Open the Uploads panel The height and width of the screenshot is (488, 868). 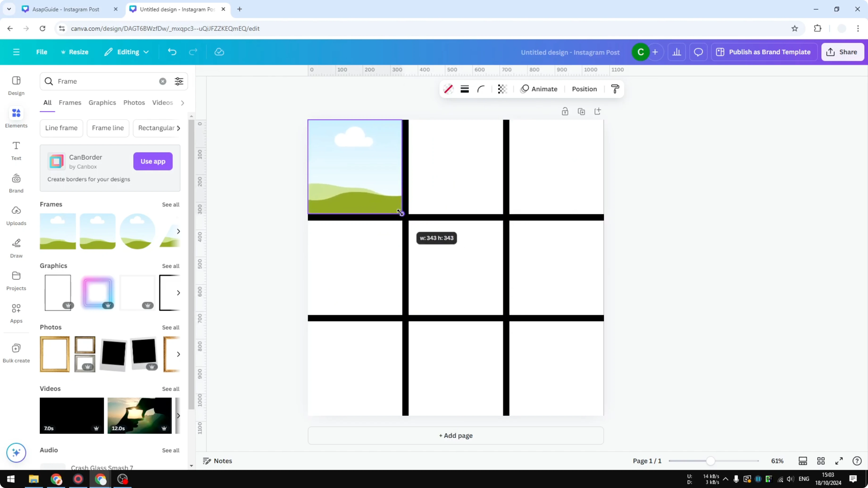16,215
